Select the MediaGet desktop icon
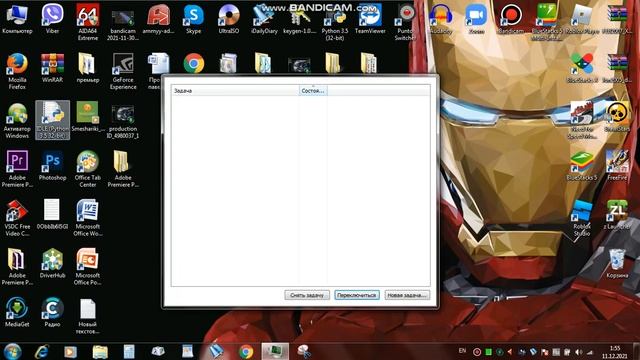Image resolution: width=640 pixels, height=360 pixels. tap(17, 312)
